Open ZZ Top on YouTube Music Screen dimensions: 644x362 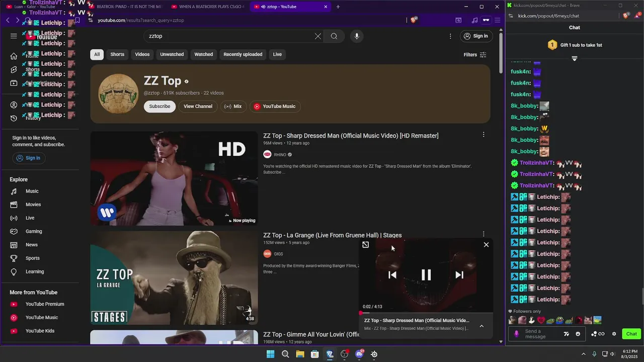coord(275,106)
